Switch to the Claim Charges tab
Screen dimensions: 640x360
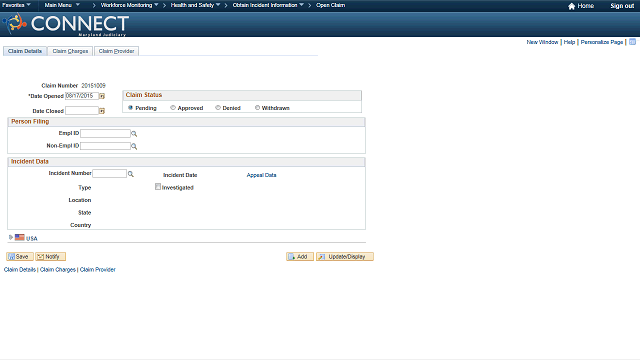click(x=70, y=51)
